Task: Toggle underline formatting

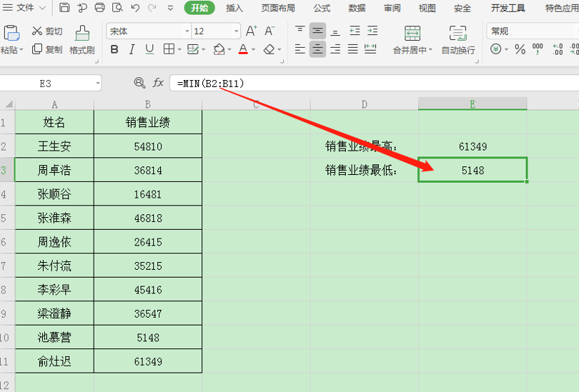Action: (x=149, y=49)
